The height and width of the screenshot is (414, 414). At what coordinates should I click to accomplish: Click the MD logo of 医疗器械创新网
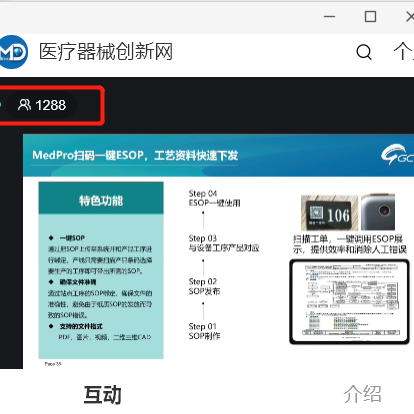(x=13, y=52)
